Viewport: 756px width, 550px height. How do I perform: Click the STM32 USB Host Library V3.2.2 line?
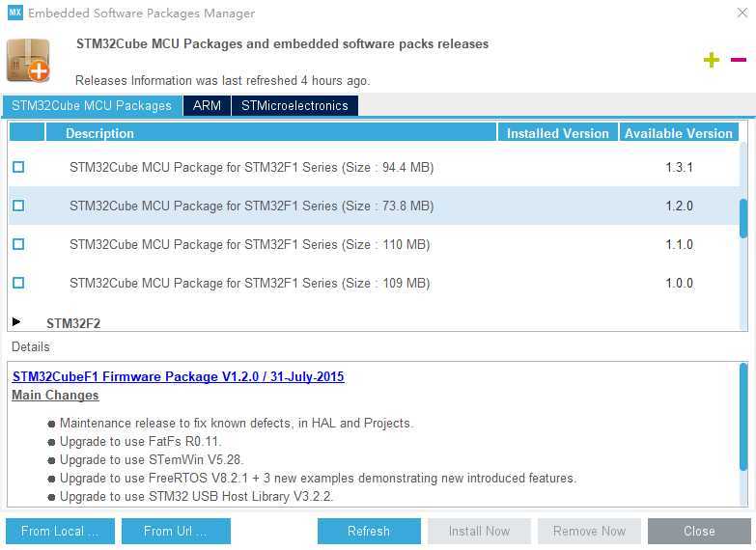pyautogui.click(x=197, y=497)
